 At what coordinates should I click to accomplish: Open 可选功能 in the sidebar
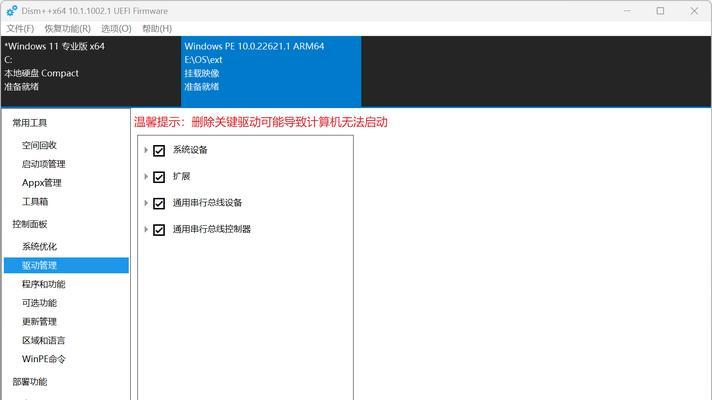pos(39,303)
